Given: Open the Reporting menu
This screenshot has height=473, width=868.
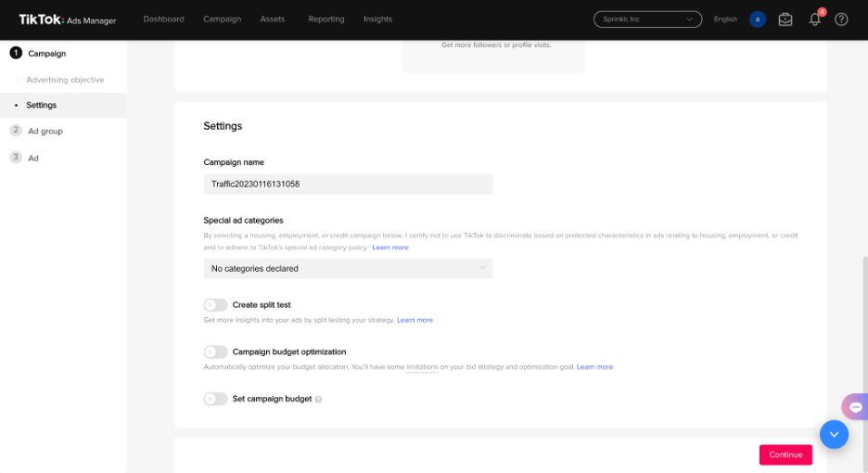Looking at the screenshot, I should pyautogui.click(x=326, y=19).
